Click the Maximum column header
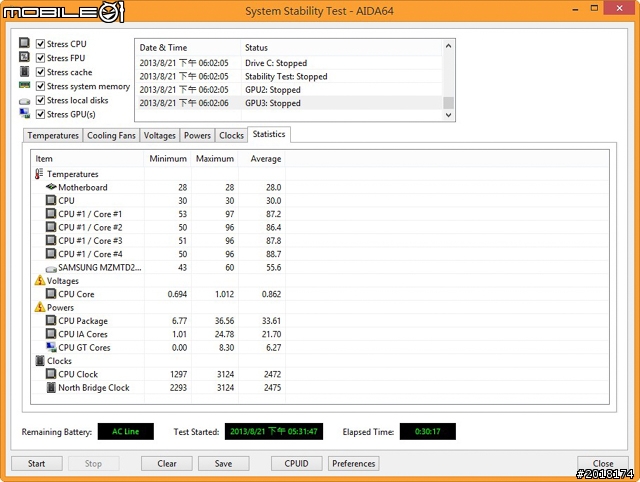This screenshot has width=640, height=482. point(215,159)
